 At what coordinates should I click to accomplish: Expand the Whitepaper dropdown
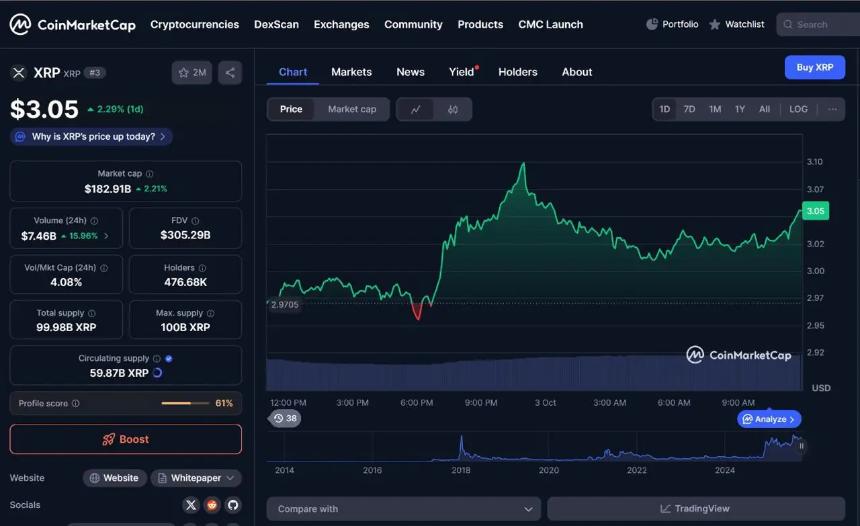pyautogui.click(x=196, y=478)
